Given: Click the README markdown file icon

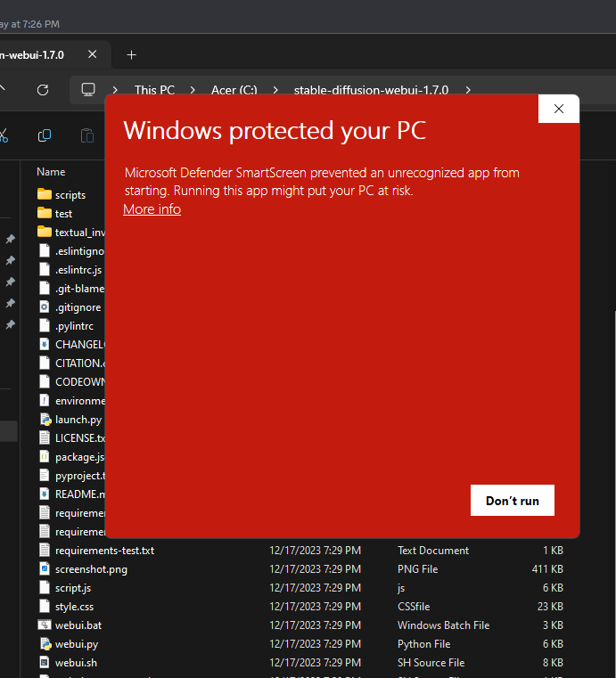Looking at the screenshot, I should [45, 494].
